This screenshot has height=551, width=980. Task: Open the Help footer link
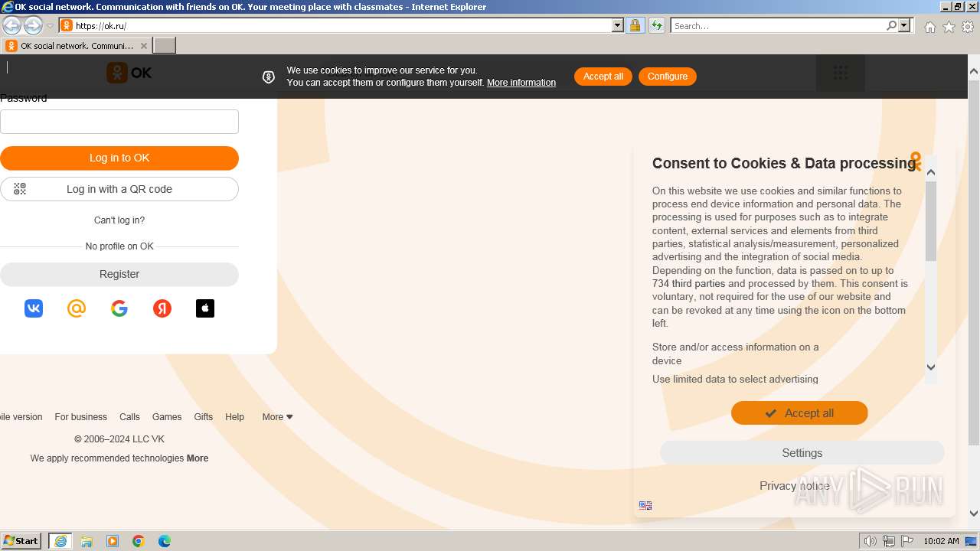coord(234,417)
